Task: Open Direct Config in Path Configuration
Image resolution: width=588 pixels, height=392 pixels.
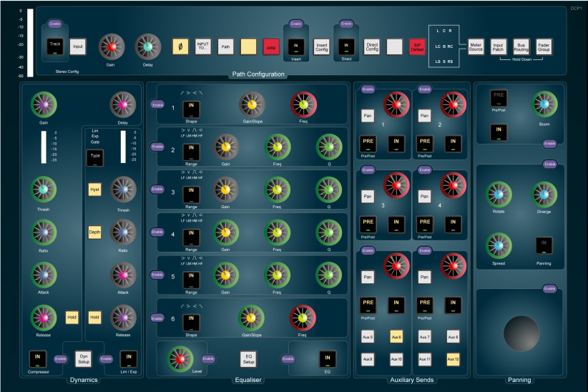Action: [372, 47]
